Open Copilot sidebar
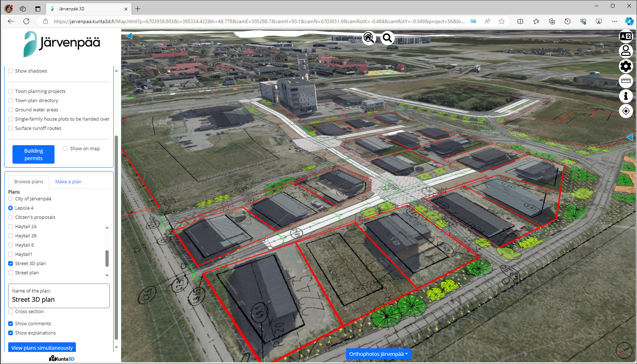The image size is (637, 364). point(629,21)
